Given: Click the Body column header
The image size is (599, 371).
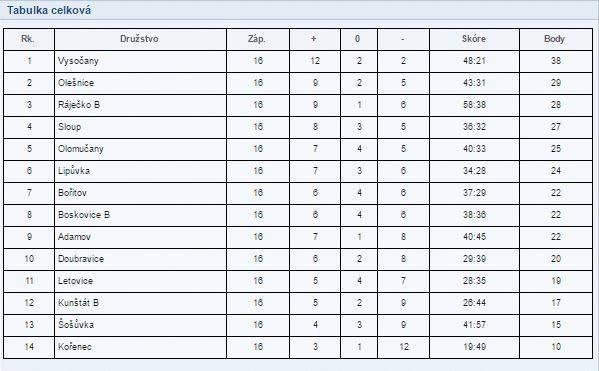Looking at the screenshot, I should [554, 39].
